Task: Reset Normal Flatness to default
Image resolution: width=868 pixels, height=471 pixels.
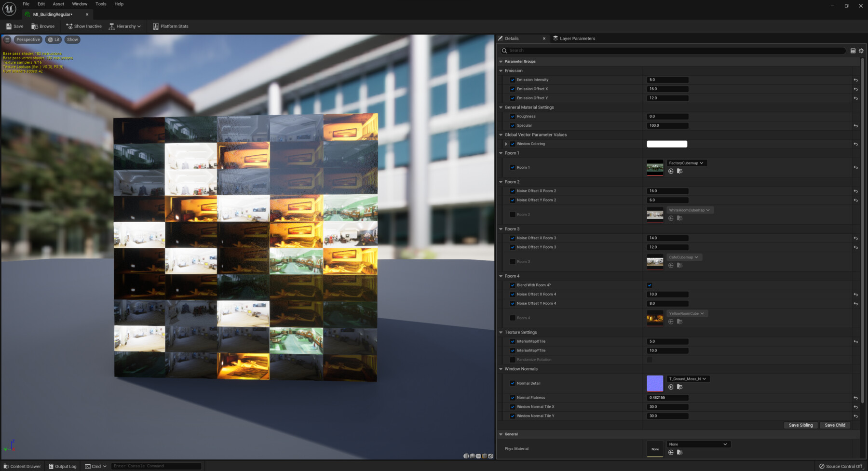Action: [x=855, y=398]
